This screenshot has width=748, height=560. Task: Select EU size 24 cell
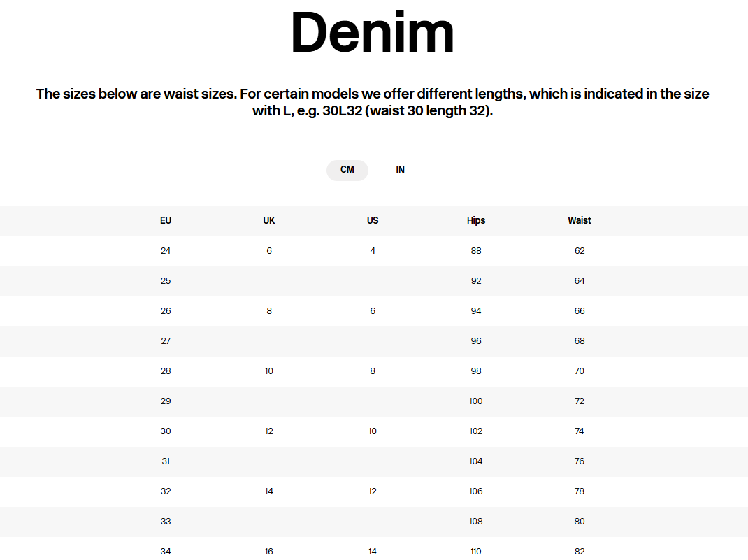click(x=166, y=250)
